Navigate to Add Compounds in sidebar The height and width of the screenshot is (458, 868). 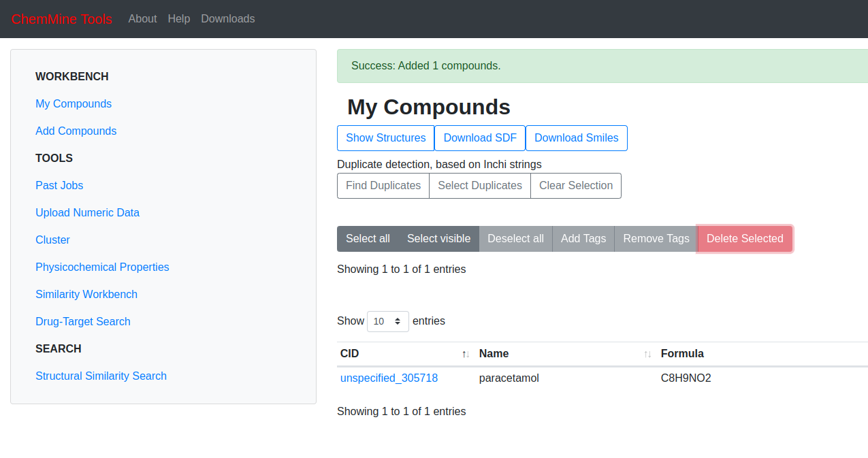point(76,131)
